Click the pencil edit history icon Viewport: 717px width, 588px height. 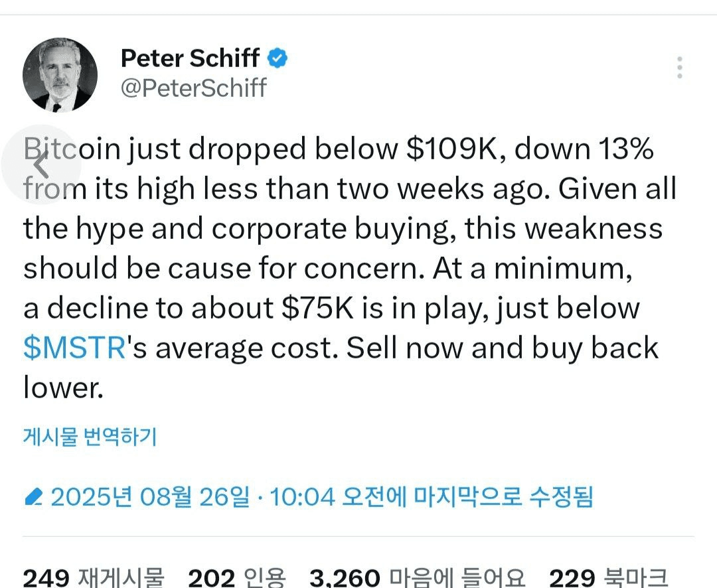pos(33,496)
